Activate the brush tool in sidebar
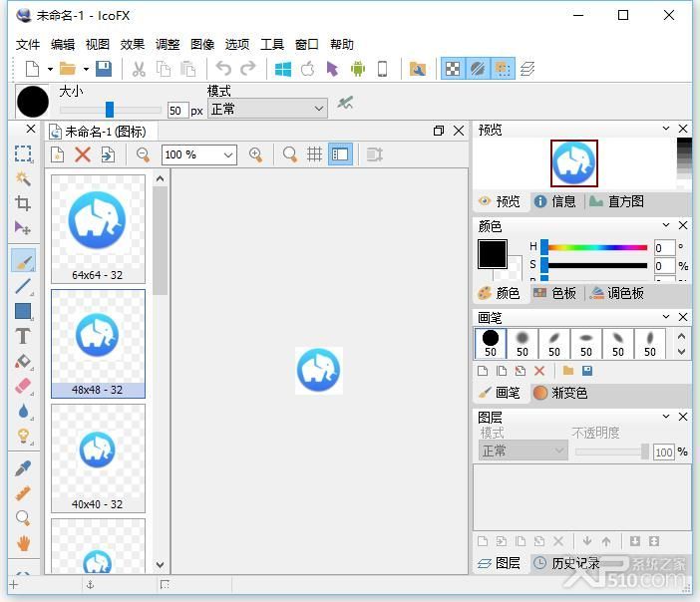Viewport: 700px width, 602px height. (23, 261)
